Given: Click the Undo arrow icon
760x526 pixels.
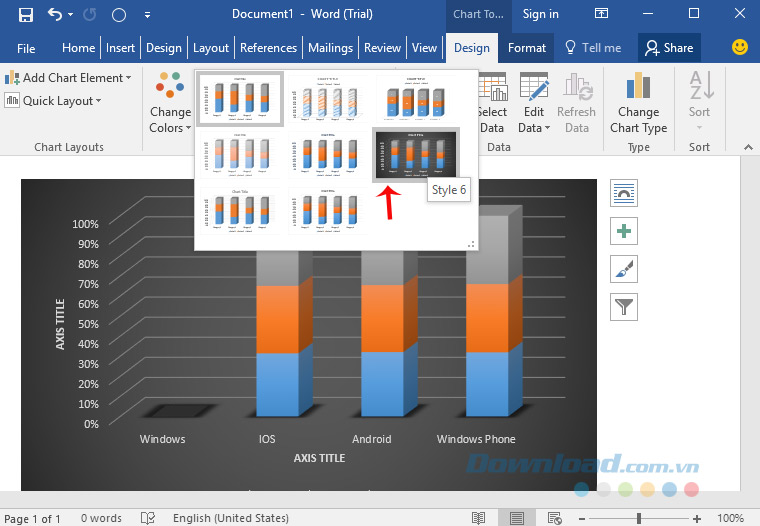Looking at the screenshot, I should pyautogui.click(x=55, y=14).
